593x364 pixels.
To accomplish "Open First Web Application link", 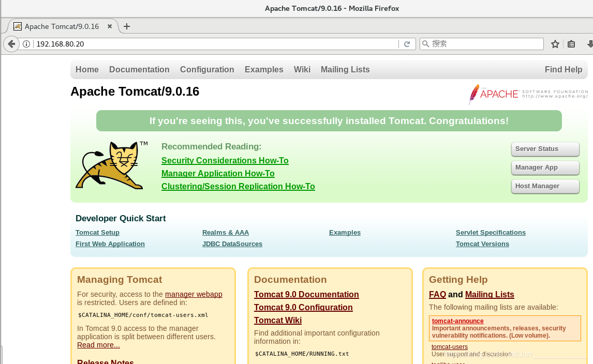I will (110, 244).
